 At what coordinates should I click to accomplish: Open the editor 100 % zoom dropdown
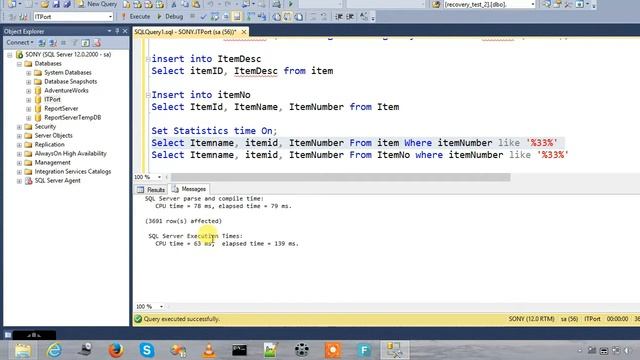point(159,177)
